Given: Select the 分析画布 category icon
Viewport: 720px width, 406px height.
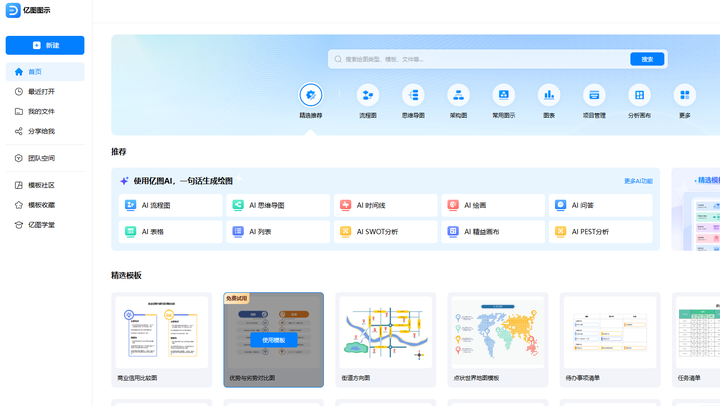Looking at the screenshot, I should coord(639,95).
